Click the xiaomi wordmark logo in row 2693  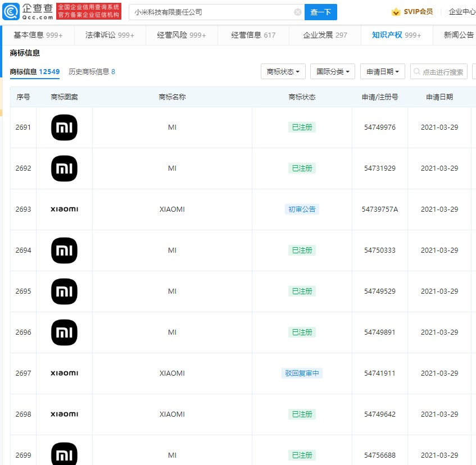click(x=64, y=208)
